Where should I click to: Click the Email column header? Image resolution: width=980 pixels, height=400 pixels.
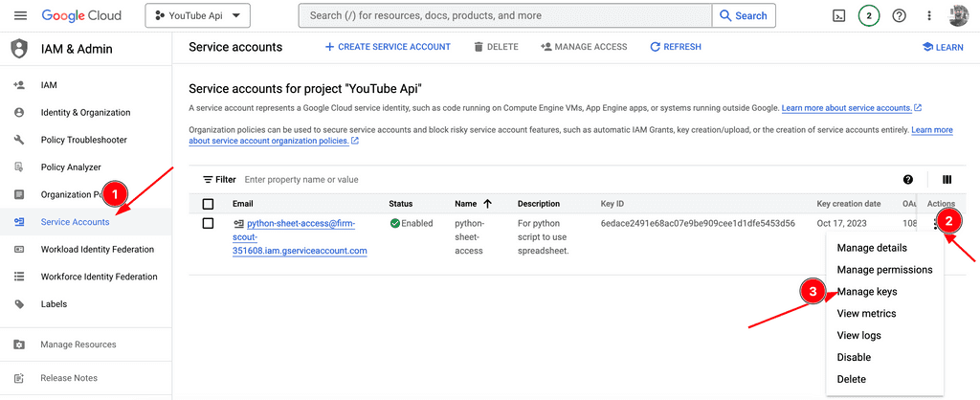coord(242,204)
